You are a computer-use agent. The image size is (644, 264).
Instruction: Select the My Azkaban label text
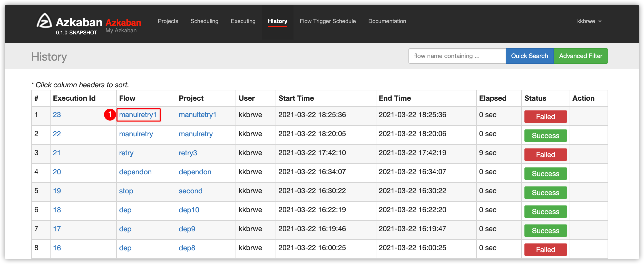(x=121, y=31)
